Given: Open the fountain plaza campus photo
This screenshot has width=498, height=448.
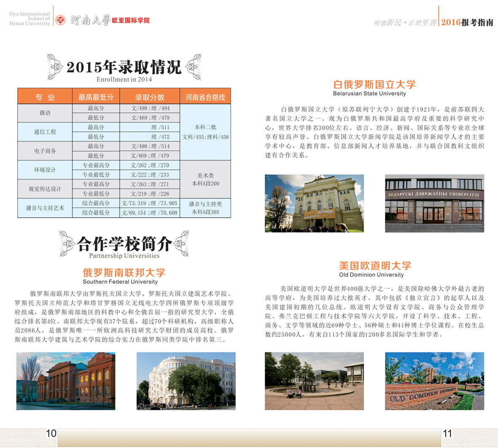Looking at the screenshot, I should coord(314,381).
